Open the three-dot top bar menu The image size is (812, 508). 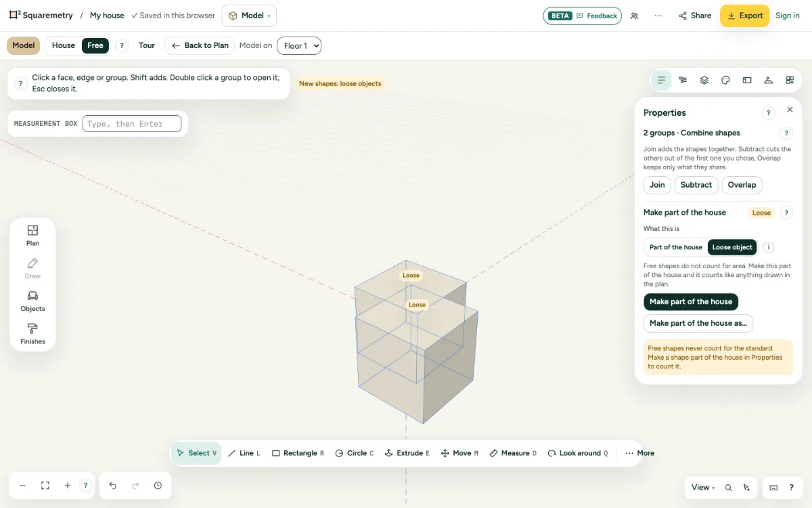pyautogui.click(x=658, y=16)
